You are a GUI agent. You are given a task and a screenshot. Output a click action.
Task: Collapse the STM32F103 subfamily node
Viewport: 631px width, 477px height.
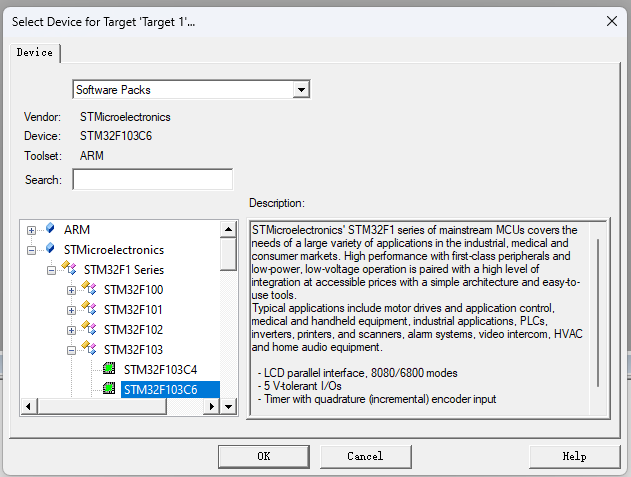click(x=71, y=350)
